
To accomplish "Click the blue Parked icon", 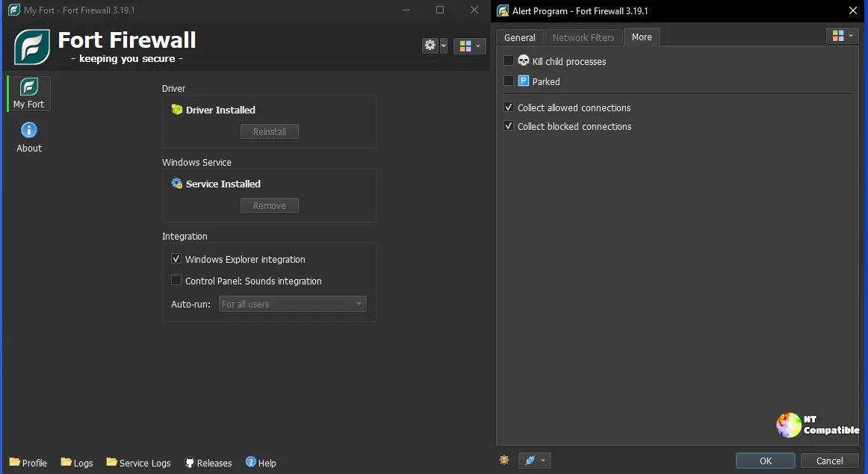I will (x=524, y=81).
